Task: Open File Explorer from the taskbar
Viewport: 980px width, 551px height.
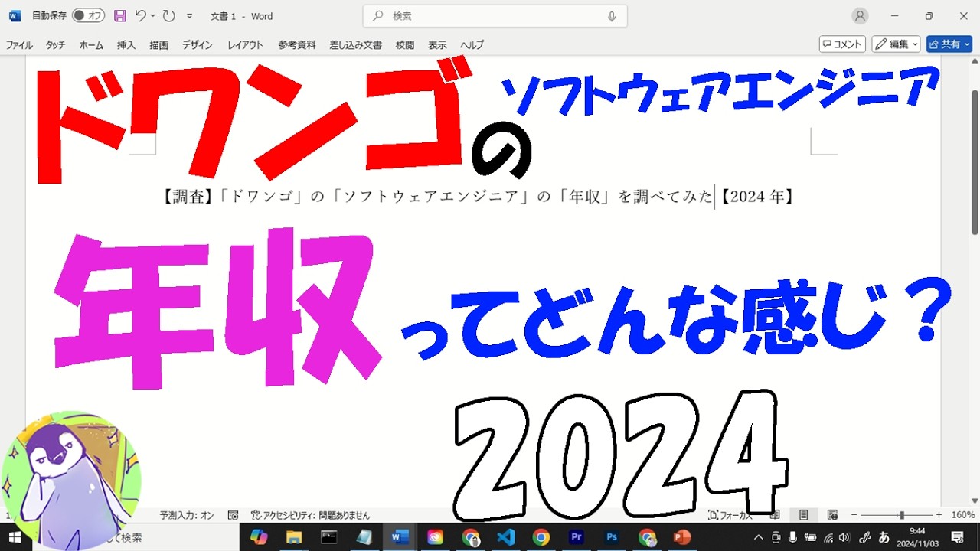Action: 293,537
